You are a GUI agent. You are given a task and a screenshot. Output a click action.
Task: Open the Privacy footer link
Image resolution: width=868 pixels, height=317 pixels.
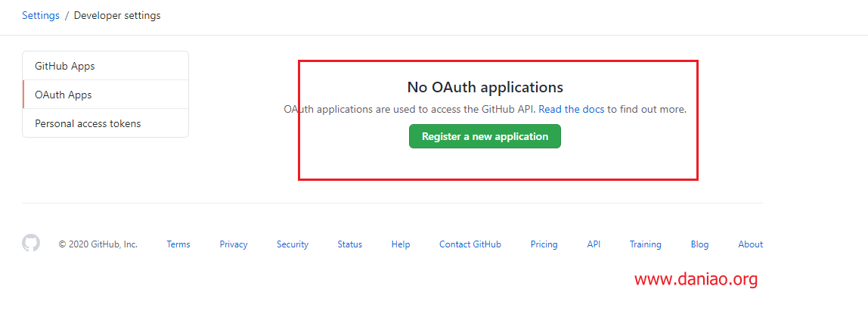(234, 244)
